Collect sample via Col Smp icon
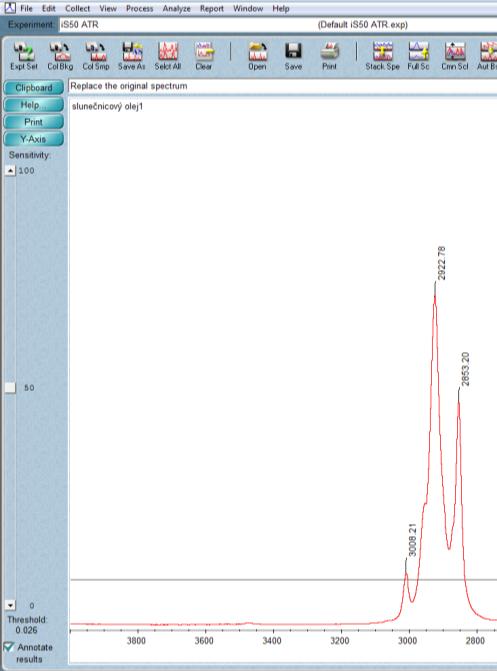The height and width of the screenshot is (671, 497). [96, 56]
